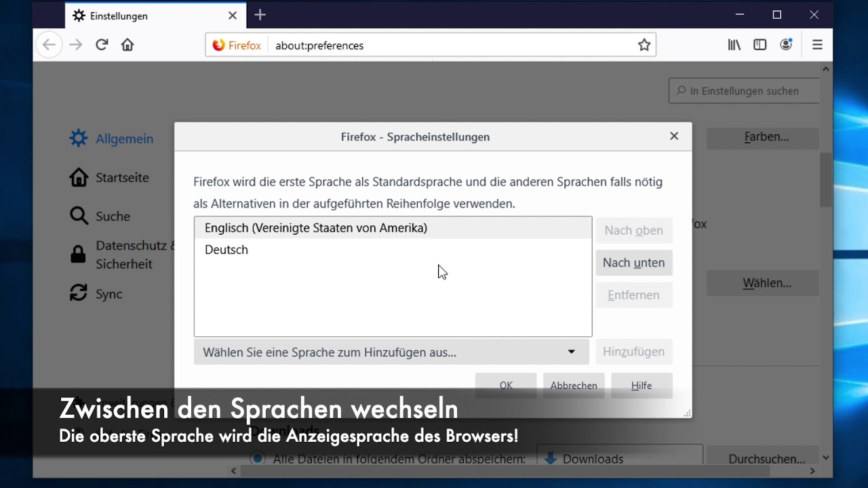Open Datenschutz & Sicherheit category
The height and width of the screenshot is (488, 868).
[122, 255]
